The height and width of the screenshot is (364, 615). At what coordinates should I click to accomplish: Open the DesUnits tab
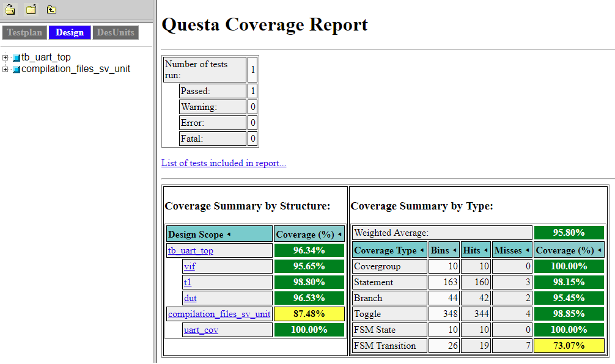(x=116, y=32)
